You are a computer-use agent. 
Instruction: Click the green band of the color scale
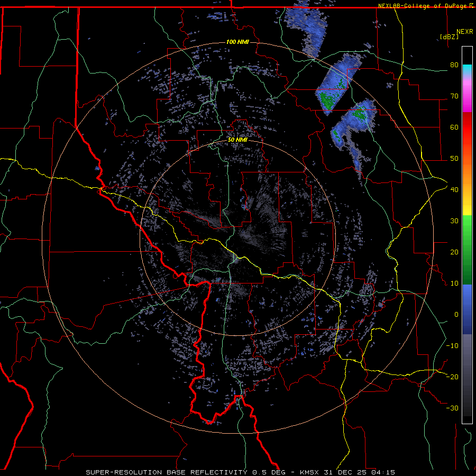coord(467,250)
